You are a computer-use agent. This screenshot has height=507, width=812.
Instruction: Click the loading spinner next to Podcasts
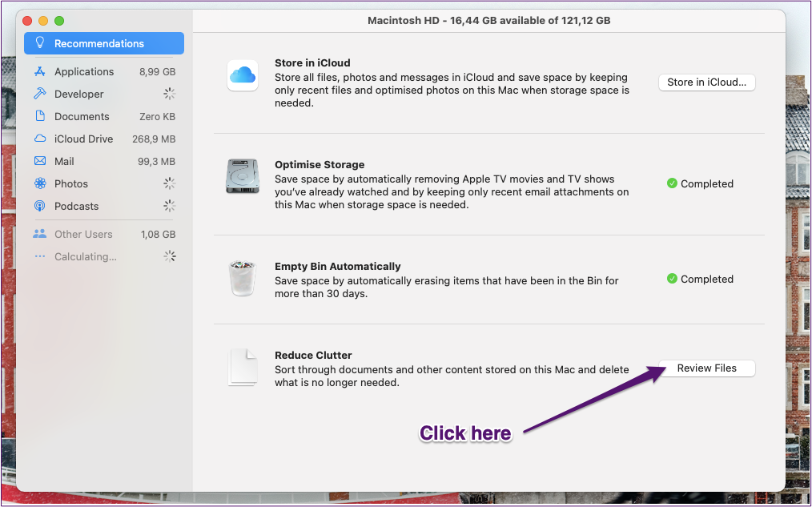tap(169, 206)
